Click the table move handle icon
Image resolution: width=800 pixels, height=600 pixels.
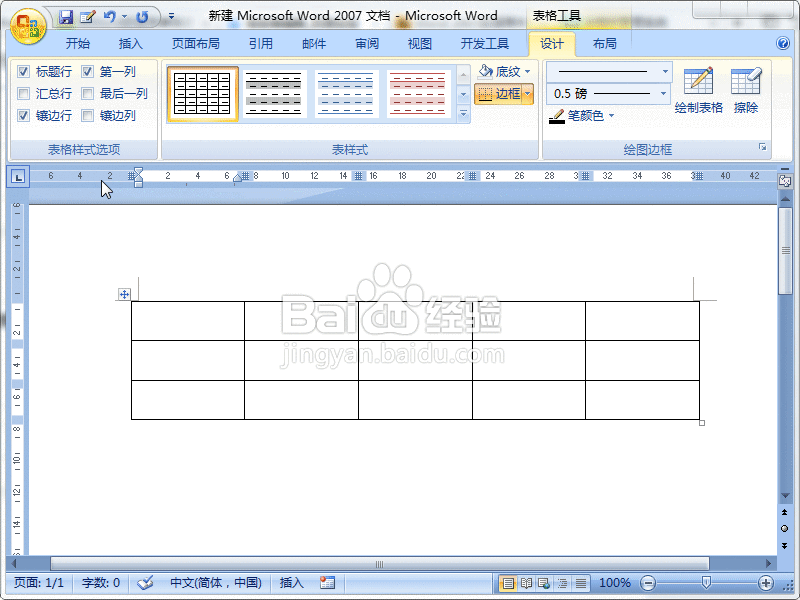(124, 294)
